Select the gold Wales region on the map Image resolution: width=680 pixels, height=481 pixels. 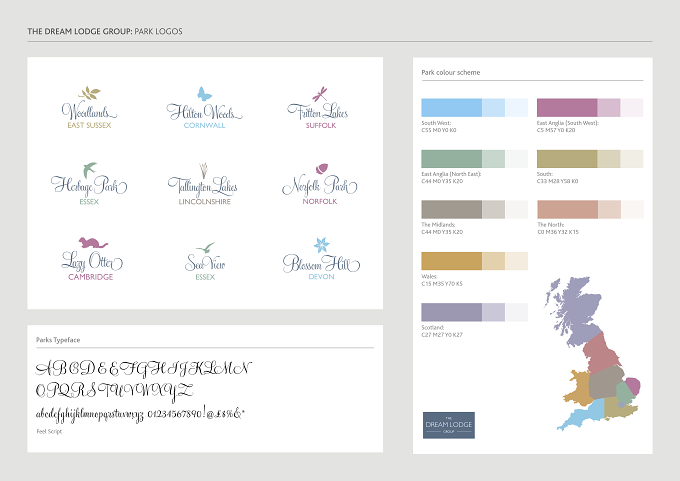[578, 387]
